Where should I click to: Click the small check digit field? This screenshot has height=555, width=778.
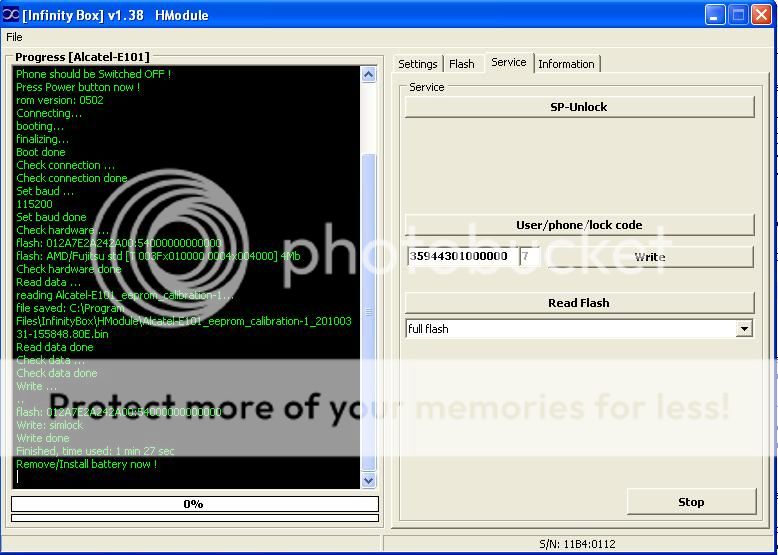529,256
